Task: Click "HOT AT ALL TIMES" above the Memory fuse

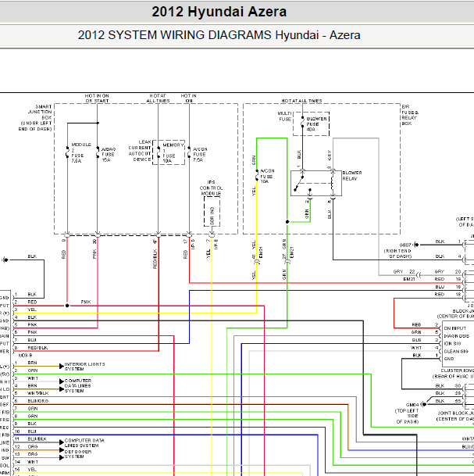Action: (x=158, y=98)
